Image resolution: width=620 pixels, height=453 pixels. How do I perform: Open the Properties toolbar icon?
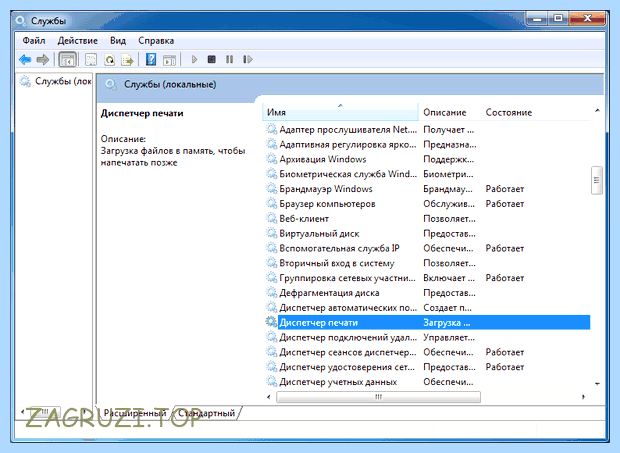[x=91, y=60]
